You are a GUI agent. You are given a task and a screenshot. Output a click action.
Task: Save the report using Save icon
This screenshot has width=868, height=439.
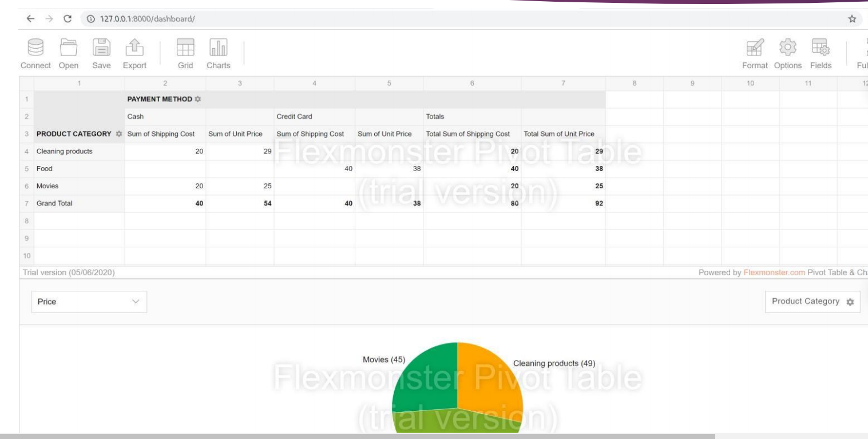pyautogui.click(x=101, y=53)
